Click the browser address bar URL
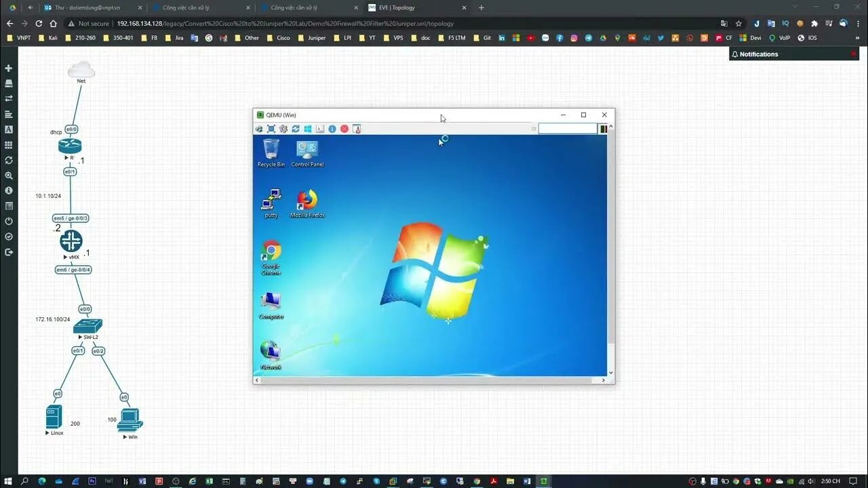The image size is (868, 488). tap(285, 23)
